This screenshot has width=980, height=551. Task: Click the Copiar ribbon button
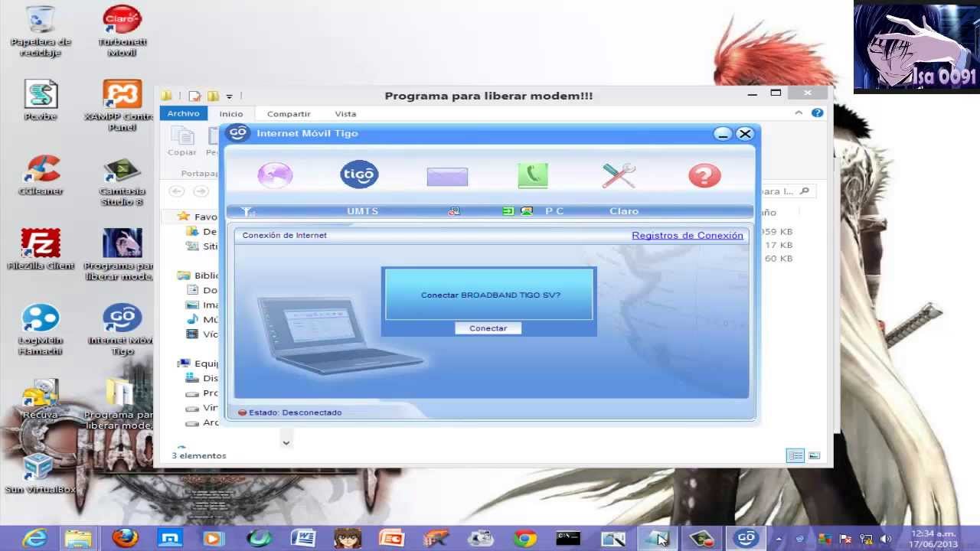(182, 141)
